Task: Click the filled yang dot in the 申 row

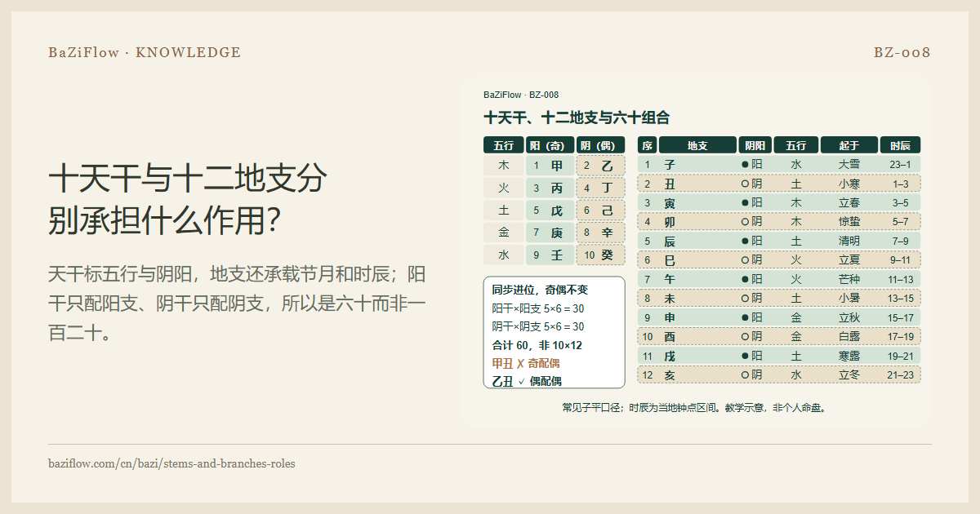Action: pyautogui.click(x=745, y=317)
